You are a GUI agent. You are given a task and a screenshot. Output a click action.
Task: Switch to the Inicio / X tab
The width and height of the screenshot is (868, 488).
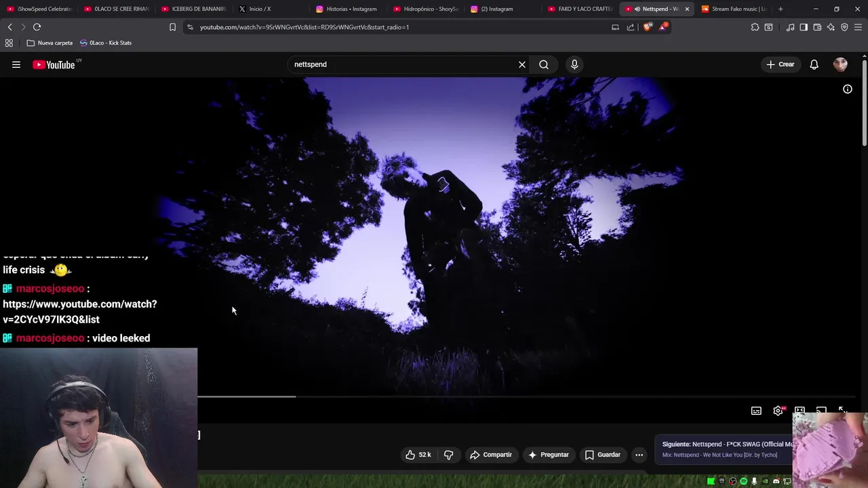point(271,9)
